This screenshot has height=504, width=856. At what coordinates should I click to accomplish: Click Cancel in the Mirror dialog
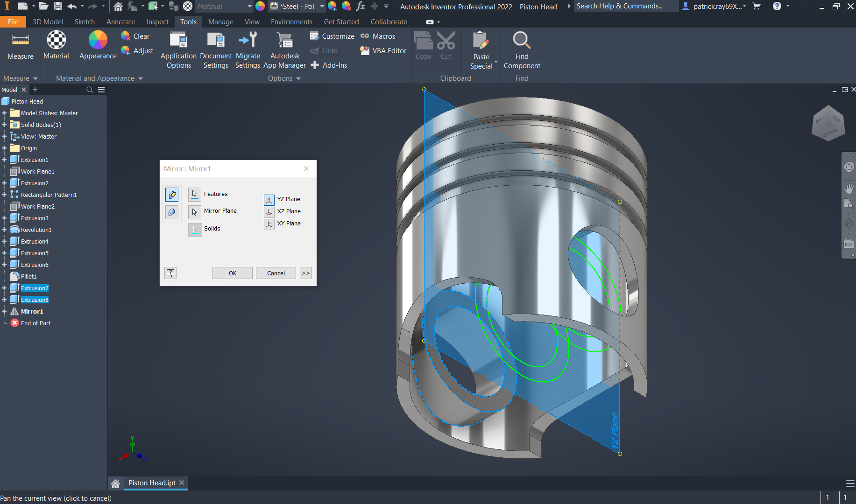coord(276,273)
